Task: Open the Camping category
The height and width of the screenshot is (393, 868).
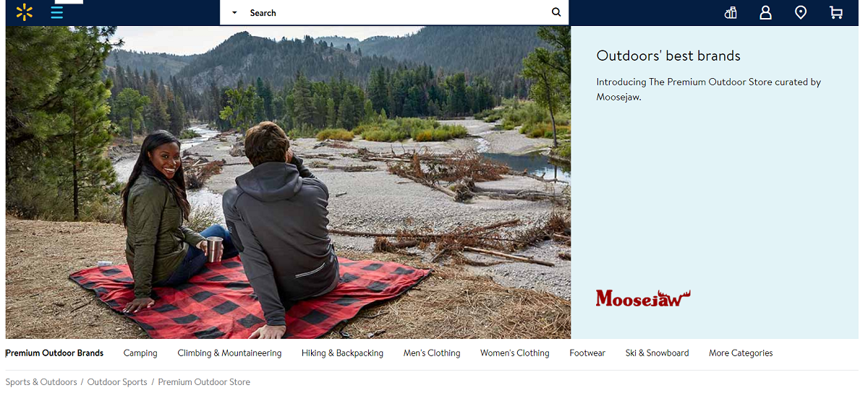Action: tap(140, 353)
